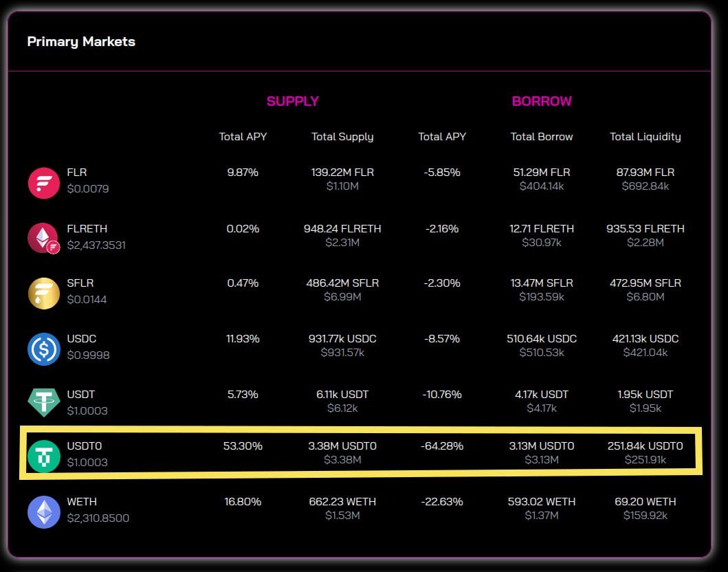Click FLRETH borrow APY -2.16%
This screenshot has width=728, height=572.
[x=442, y=229]
